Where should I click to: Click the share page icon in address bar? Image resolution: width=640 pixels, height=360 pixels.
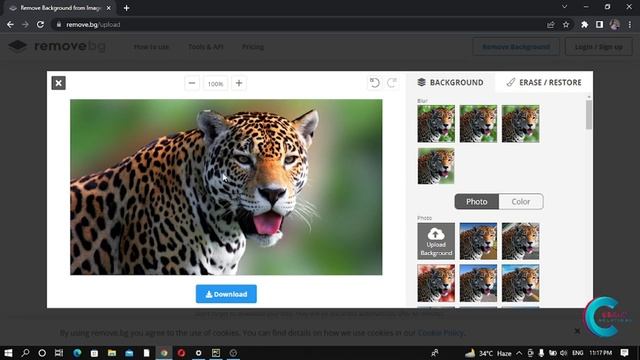[x=551, y=24]
